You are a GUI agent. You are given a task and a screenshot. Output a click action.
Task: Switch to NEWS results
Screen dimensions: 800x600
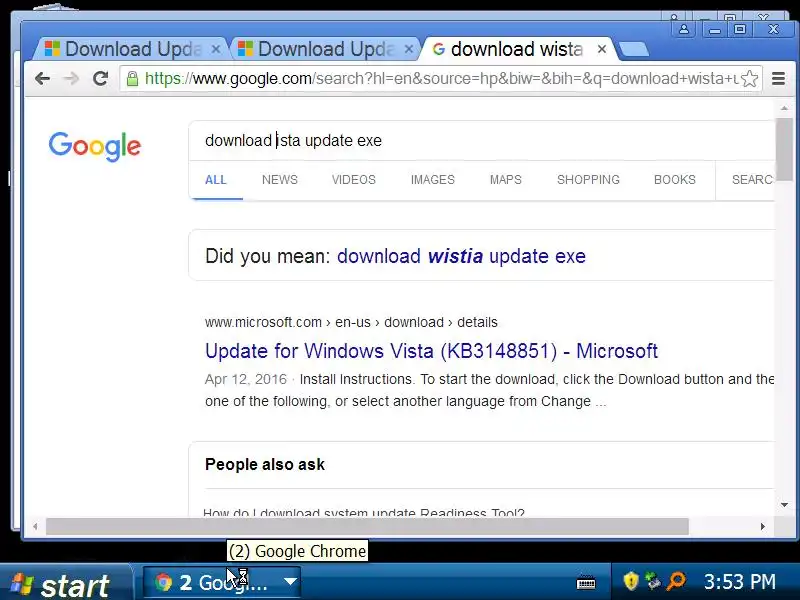(x=280, y=180)
